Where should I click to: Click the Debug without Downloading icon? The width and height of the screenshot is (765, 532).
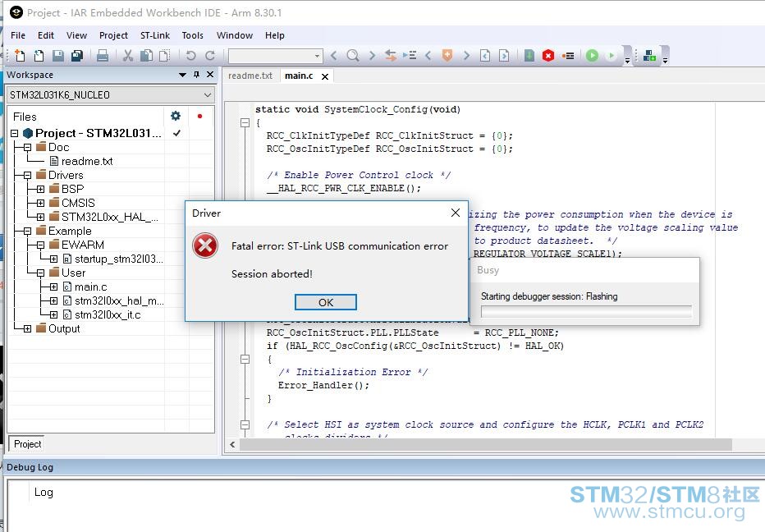coord(611,56)
